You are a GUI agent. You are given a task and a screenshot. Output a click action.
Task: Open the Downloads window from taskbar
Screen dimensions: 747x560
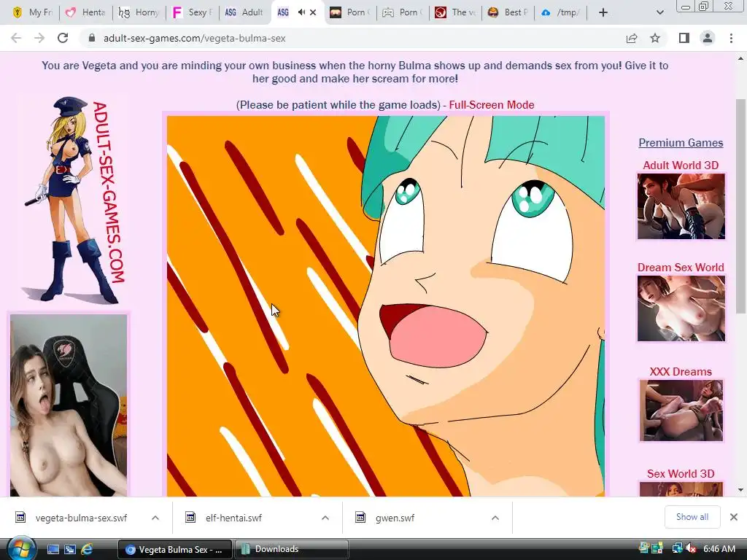tap(292, 550)
